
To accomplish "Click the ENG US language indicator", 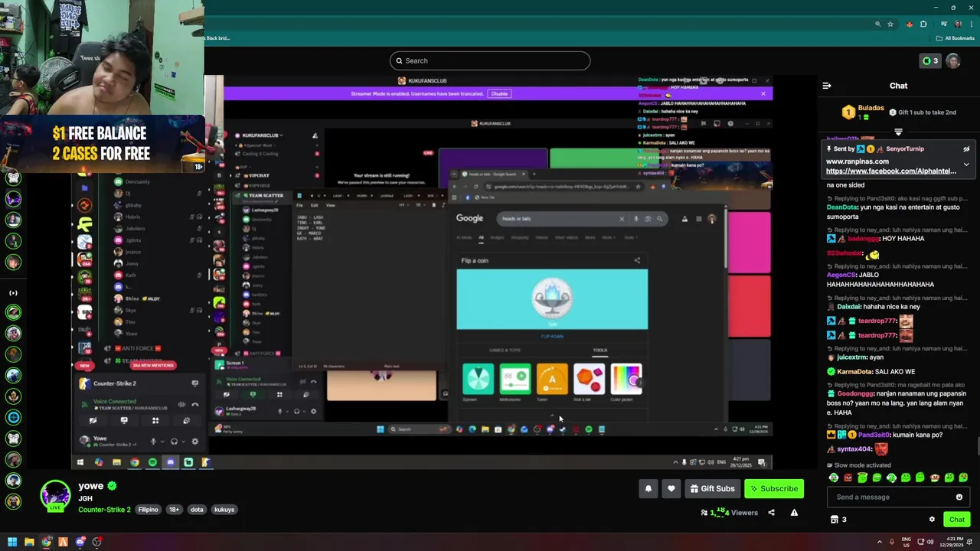I will tap(906, 542).
